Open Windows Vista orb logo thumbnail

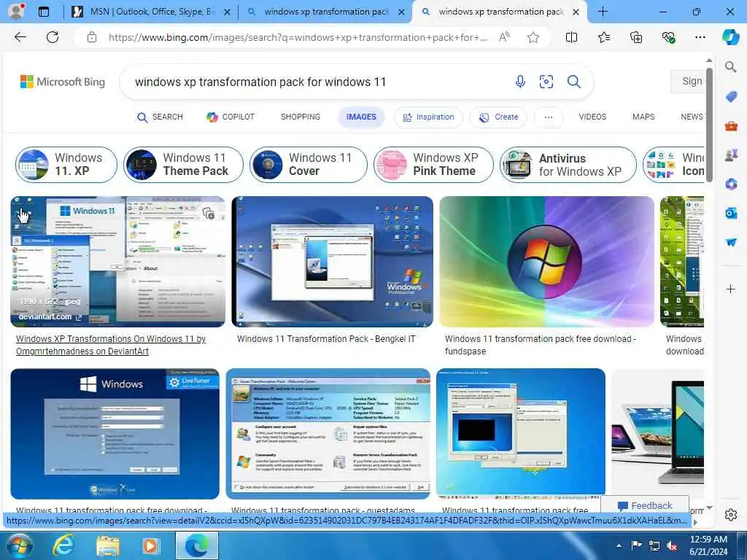coord(546,262)
